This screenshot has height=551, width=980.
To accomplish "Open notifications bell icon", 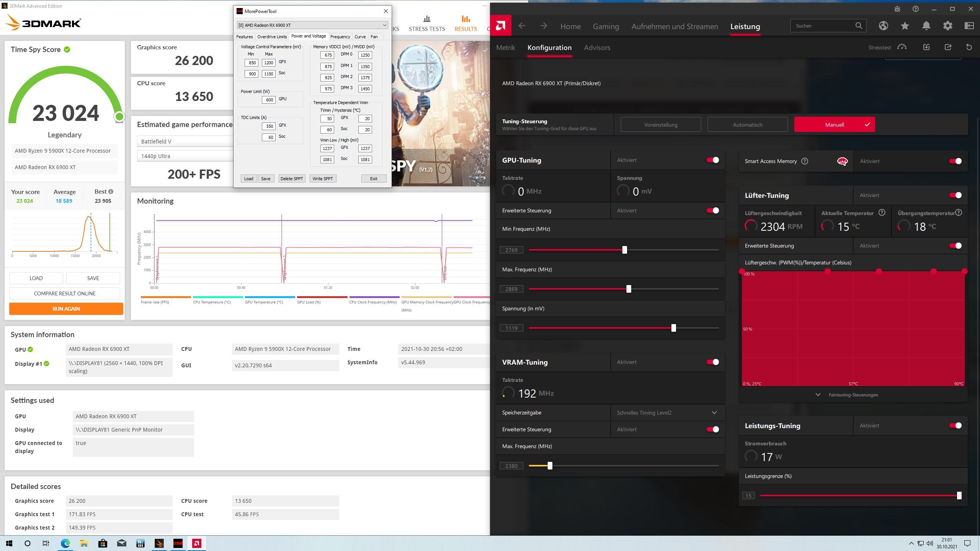I will click(926, 26).
